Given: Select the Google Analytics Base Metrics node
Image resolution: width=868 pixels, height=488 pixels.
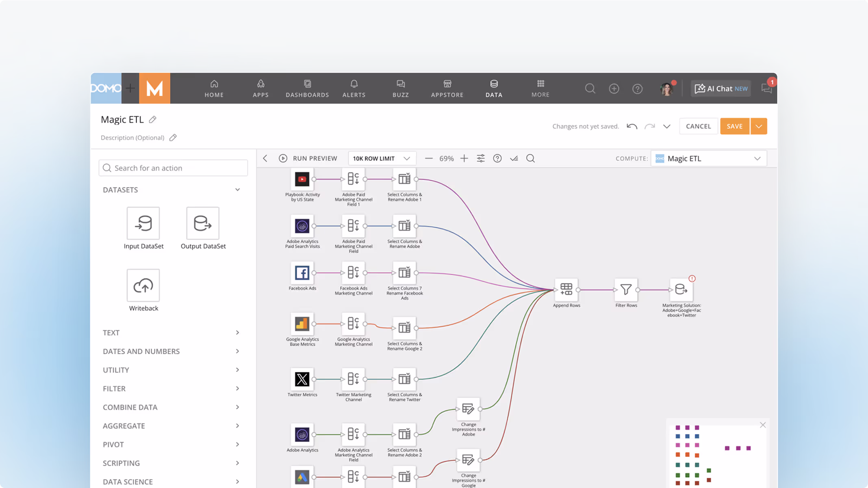Looking at the screenshot, I should pyautogui.click(x=302, y=324).
